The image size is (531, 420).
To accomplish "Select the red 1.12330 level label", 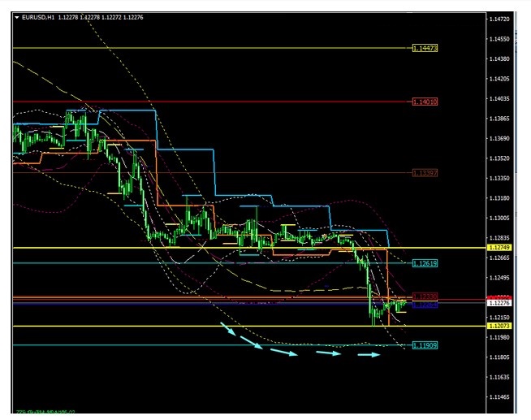I will (425, 297).
